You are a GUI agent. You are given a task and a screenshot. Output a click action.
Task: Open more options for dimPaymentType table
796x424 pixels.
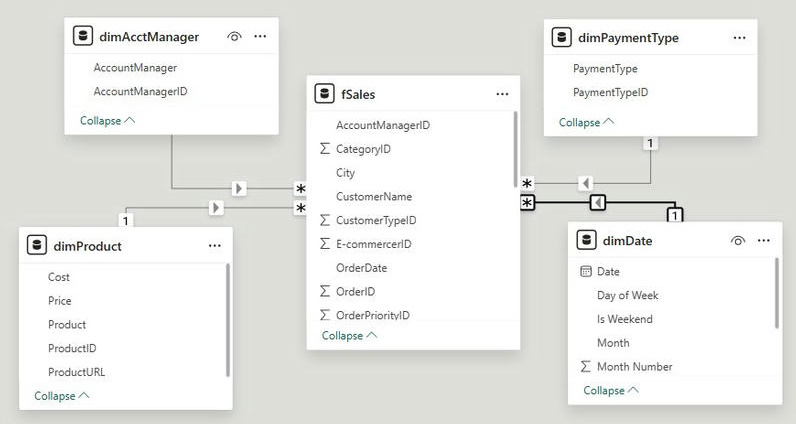point(739,38)
